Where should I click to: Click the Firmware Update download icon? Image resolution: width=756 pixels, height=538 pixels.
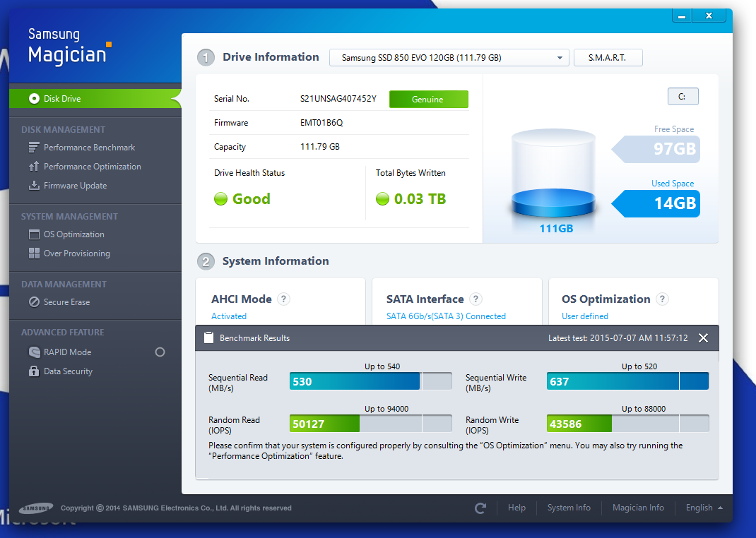pos(34,186)
